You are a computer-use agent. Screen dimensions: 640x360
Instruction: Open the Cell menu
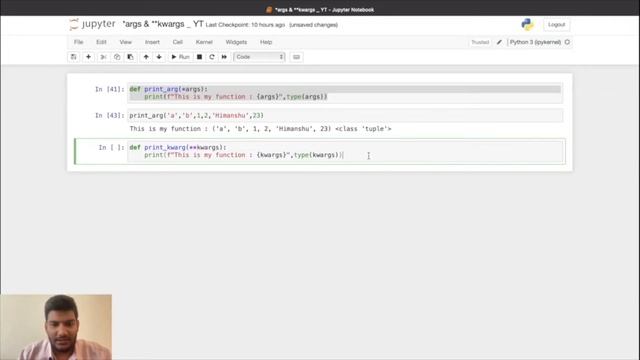click(178, 42)
